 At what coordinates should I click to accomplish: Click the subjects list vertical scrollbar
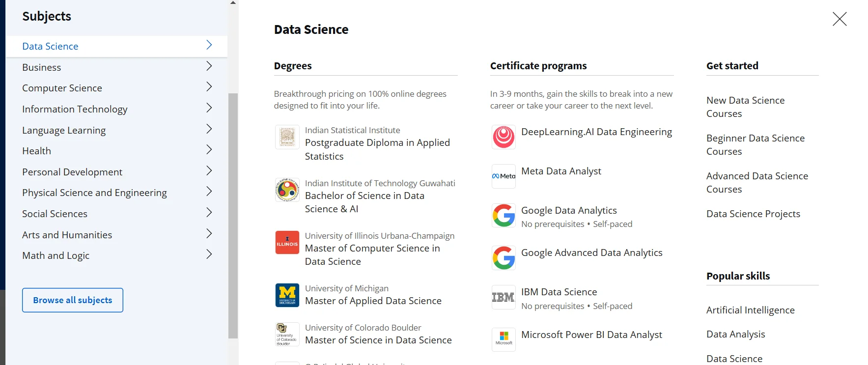[233, 215]
